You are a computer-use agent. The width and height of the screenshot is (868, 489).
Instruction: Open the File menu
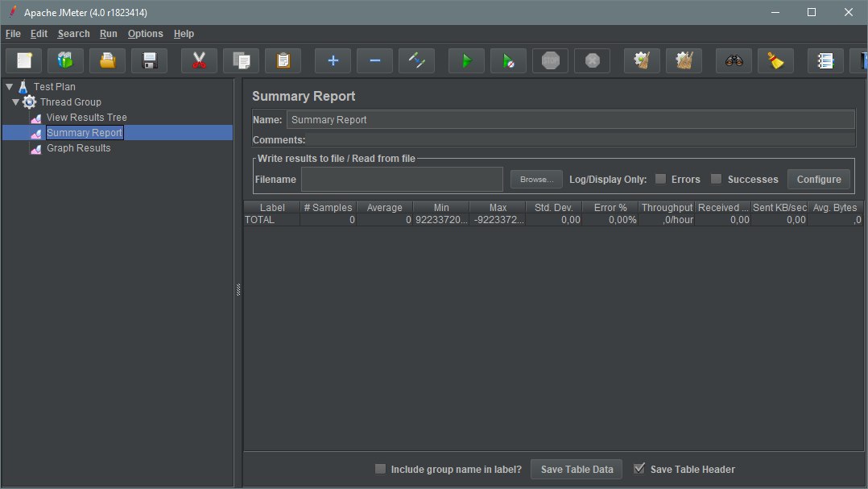click(x=13, y=34)
